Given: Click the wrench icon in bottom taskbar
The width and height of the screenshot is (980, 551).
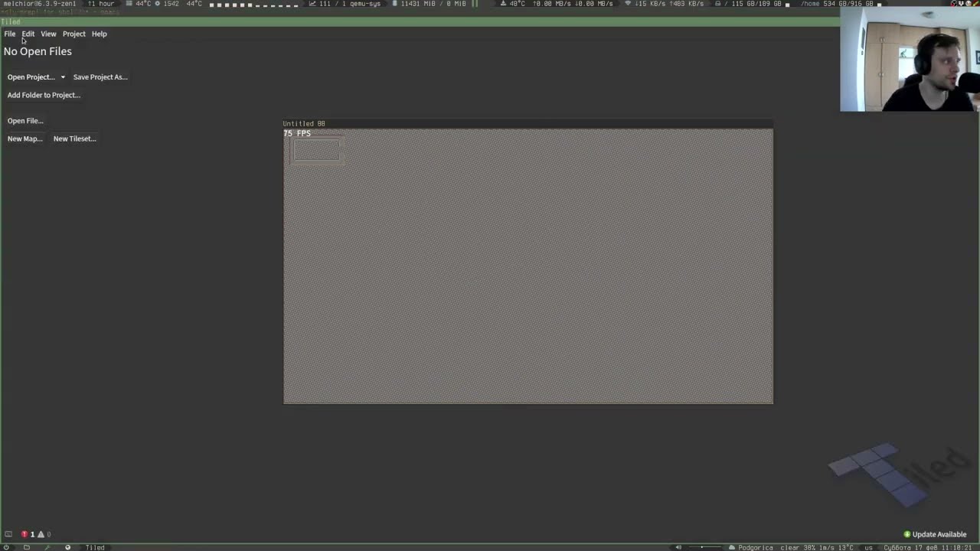Looking at the screenshot, I should tap(47, 547).
